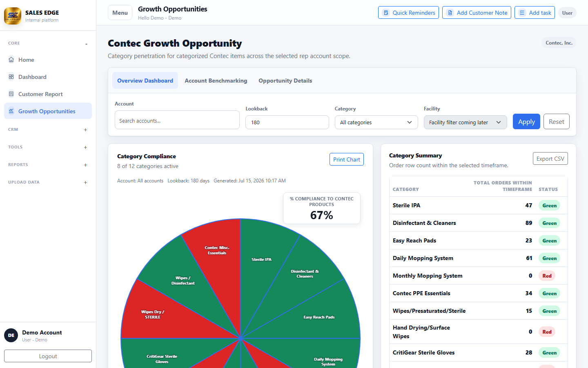Open the Facility filter dropdown
This screenshot has height=368, width=588.
pos(465,122)
